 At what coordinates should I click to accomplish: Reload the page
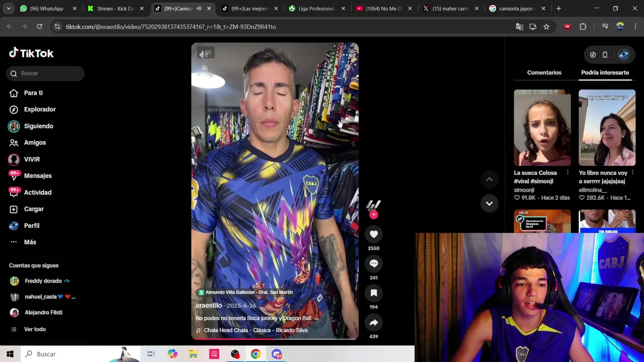tap(39, 27)
